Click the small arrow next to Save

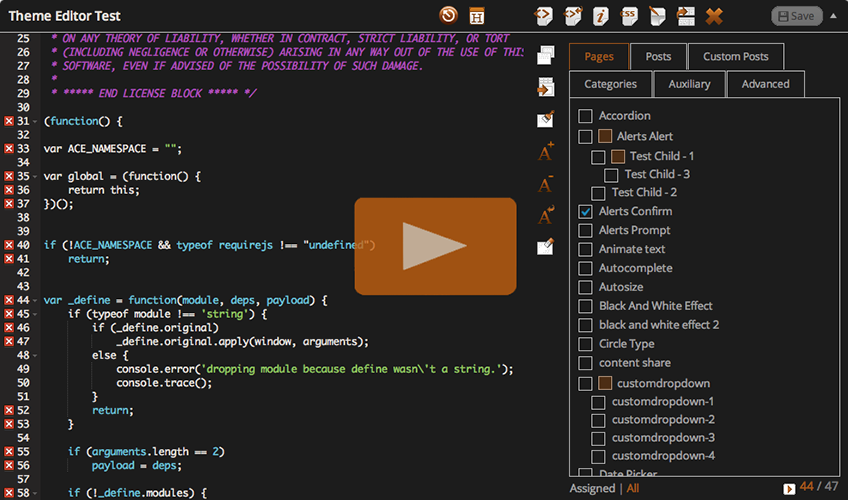point(833,15)
